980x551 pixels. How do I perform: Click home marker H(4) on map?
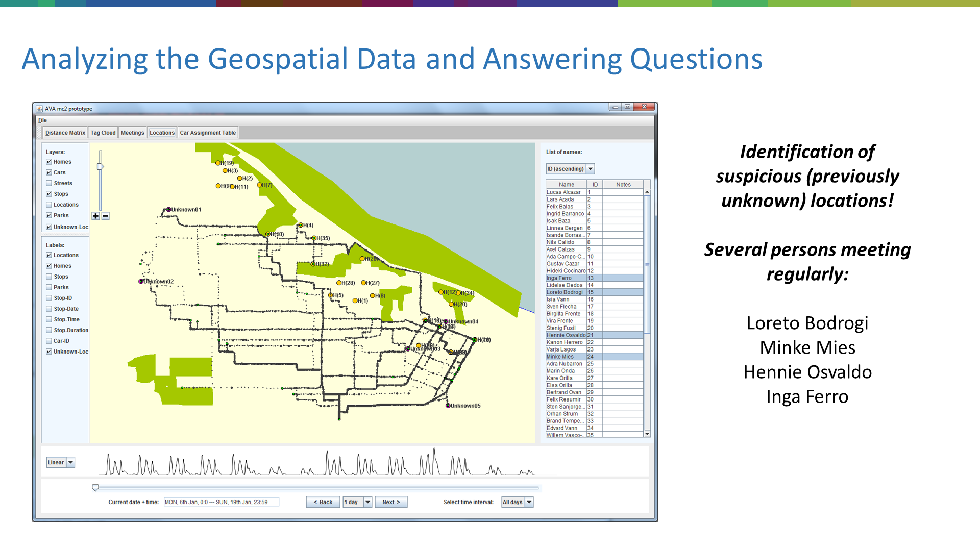point(301,225)
